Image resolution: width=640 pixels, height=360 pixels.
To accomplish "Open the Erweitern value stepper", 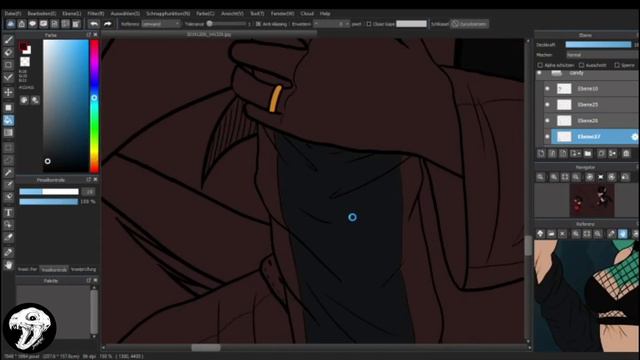I will [x=331, y=24].
